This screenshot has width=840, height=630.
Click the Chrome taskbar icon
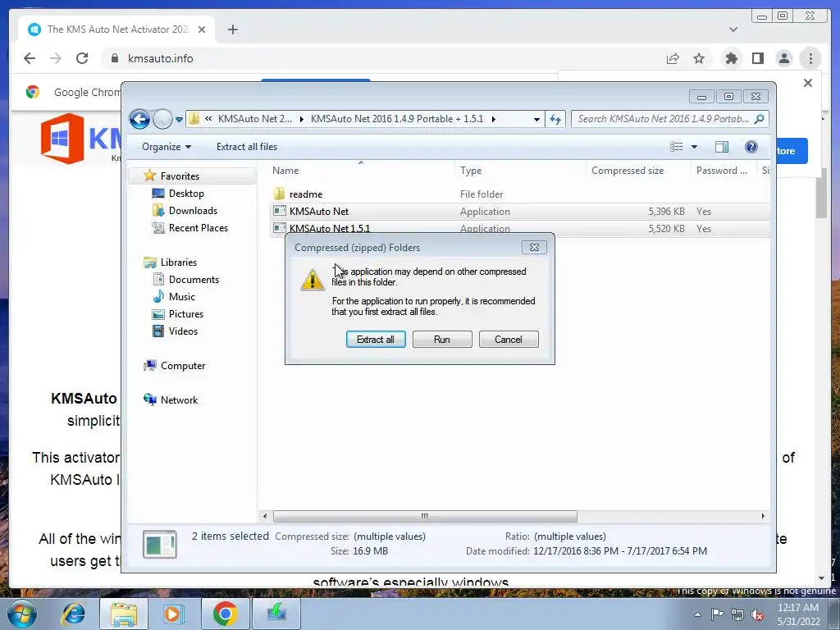[225, 614]
